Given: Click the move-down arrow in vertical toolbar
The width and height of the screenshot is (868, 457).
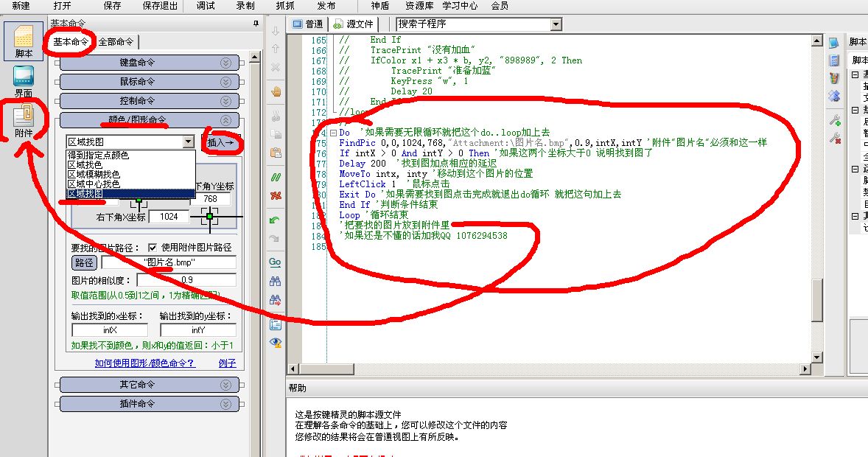Looking at the screenshot, I should (x=275, y=31).
